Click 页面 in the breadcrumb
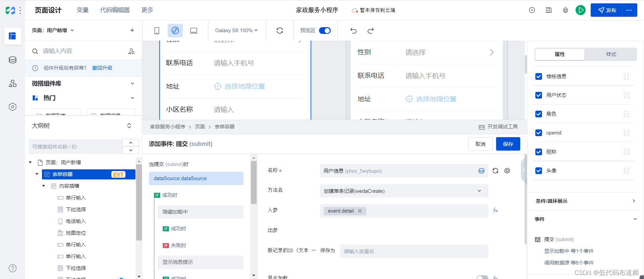Screen dimensions: 644x279 [x=200, y=127]
